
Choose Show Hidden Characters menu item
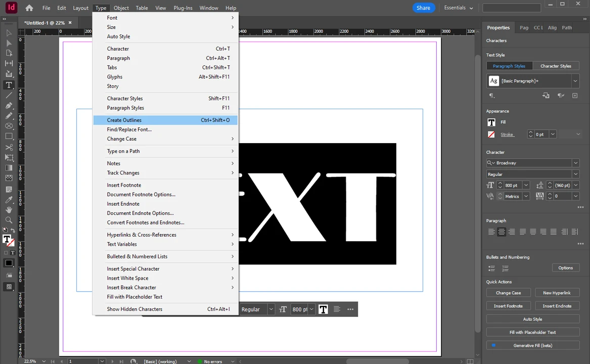click(x=165, y=309)
